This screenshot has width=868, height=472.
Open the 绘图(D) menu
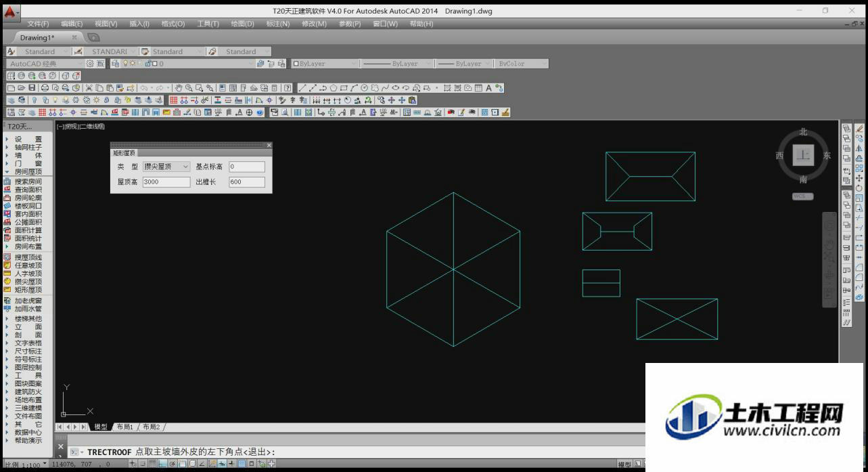click(242, 24)
